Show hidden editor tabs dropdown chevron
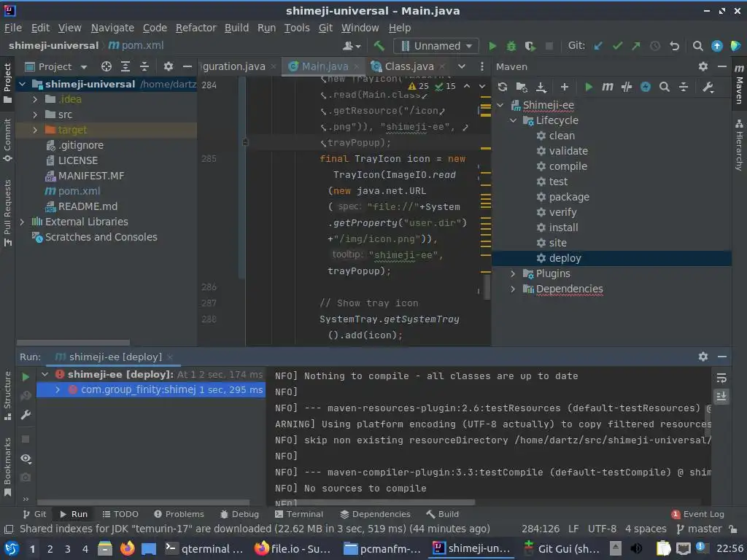The image size is (747, 560). 462,66
